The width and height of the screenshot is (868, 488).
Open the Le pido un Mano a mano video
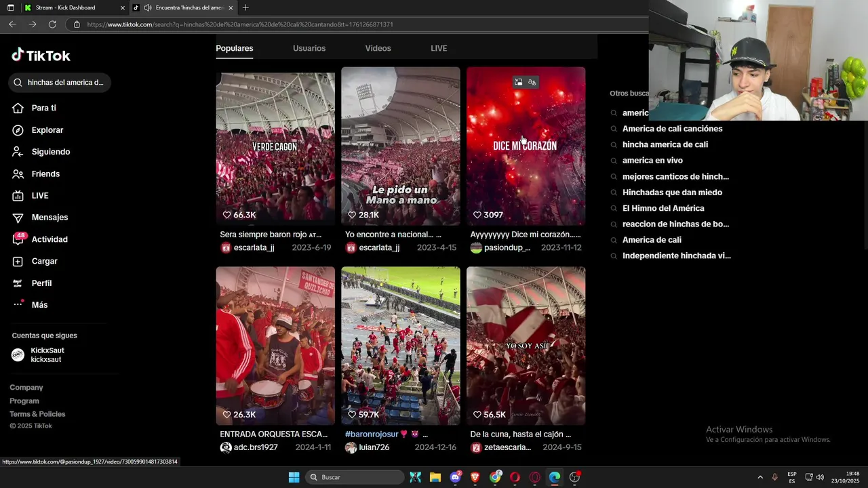pyautogui.click(x=401, y=146)
